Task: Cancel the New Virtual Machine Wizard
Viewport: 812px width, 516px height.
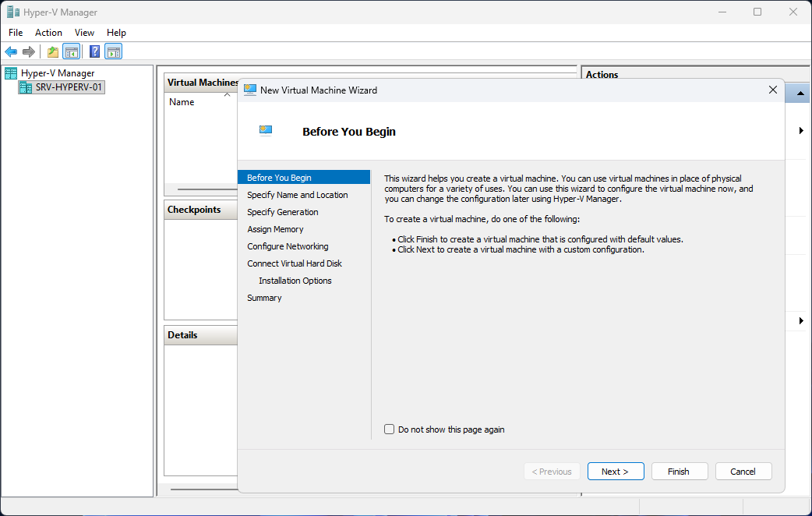Action: point(743,472)
